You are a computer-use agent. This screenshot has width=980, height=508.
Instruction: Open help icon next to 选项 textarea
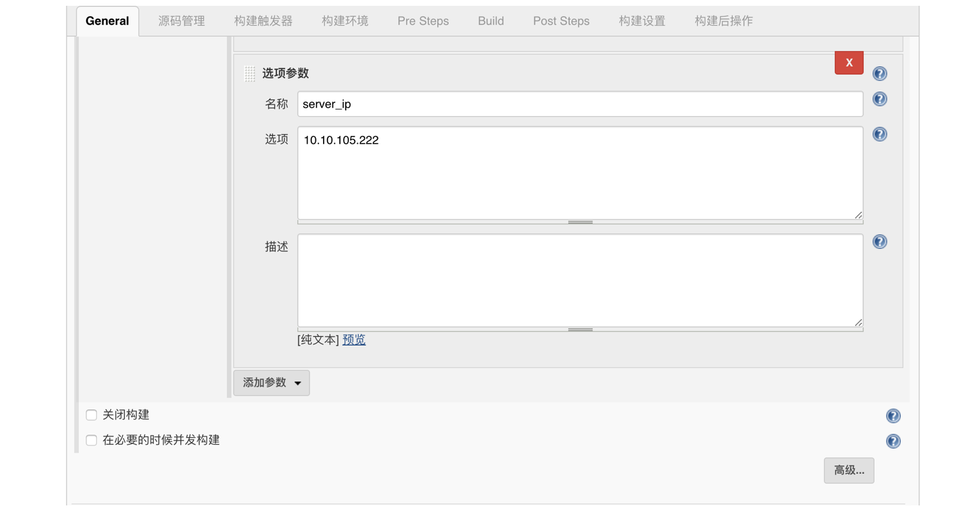point(879,134)
